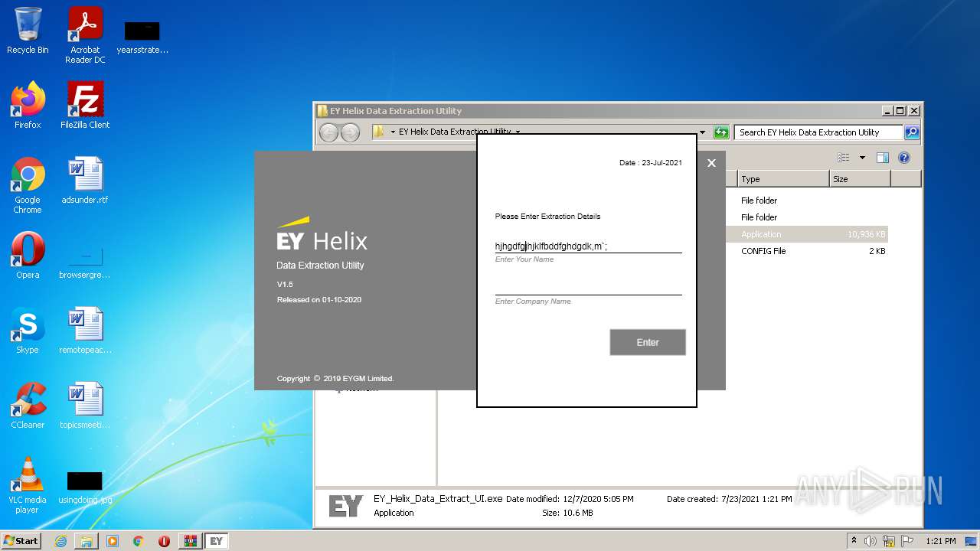
Task: Show hidden system tray icons
Action: (854, 541)
